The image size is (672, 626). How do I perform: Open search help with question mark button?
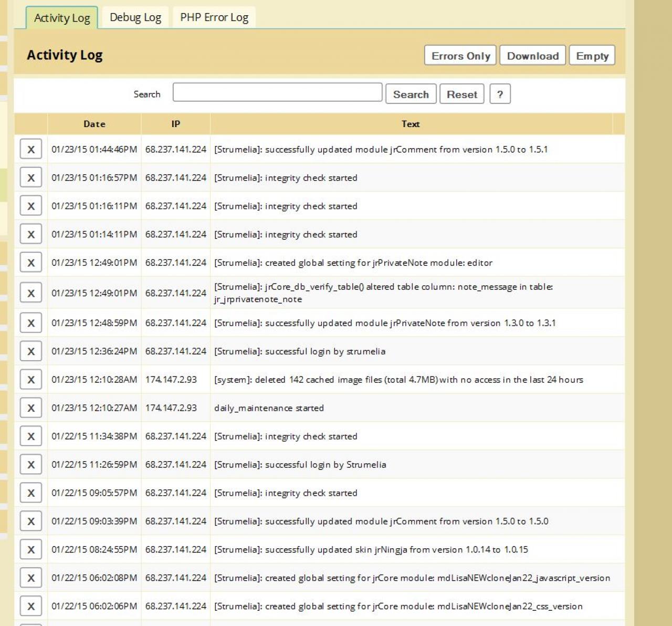tap(500, 95)
